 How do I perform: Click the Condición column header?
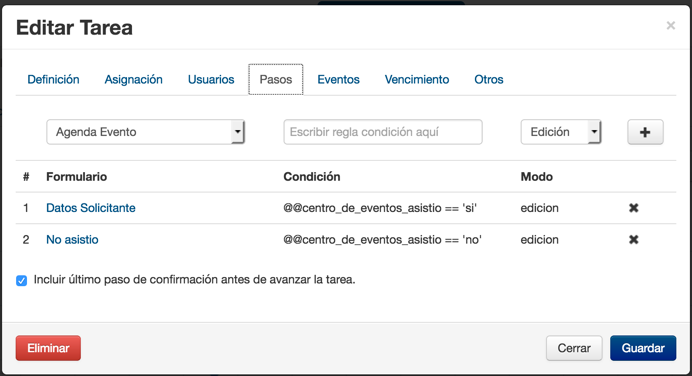tap(312, 177)
